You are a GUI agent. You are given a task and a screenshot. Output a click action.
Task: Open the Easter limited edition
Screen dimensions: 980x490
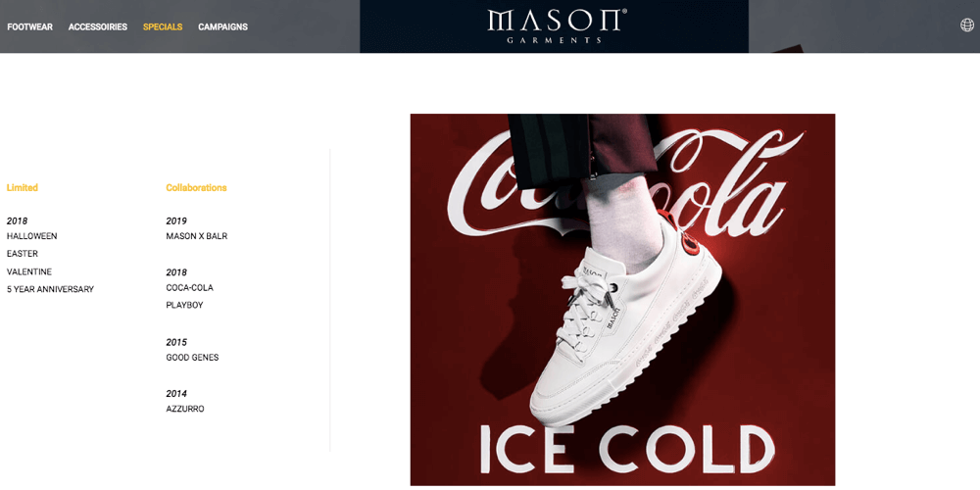pyautogui.click(x=23, y=254)
